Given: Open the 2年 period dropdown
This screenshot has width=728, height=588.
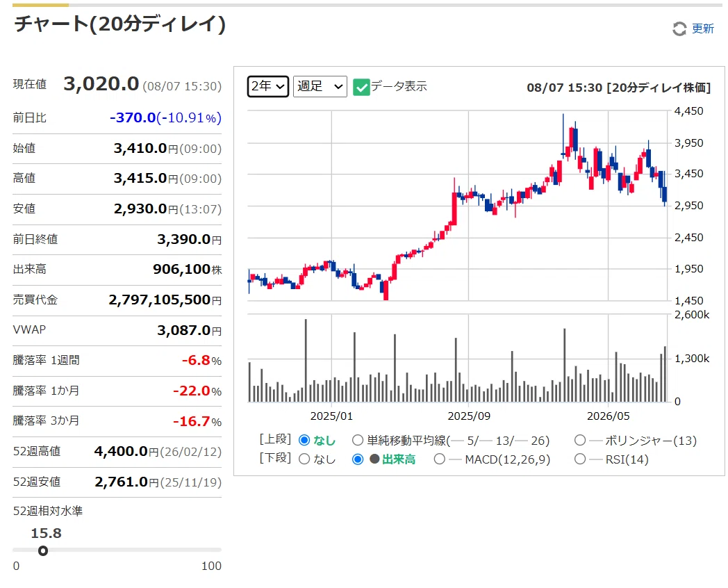Looking at the screenshot, I should (268, 86).
